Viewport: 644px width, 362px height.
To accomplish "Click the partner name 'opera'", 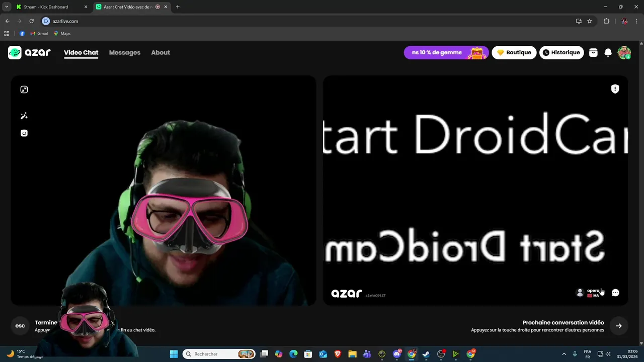I will 593,291.
